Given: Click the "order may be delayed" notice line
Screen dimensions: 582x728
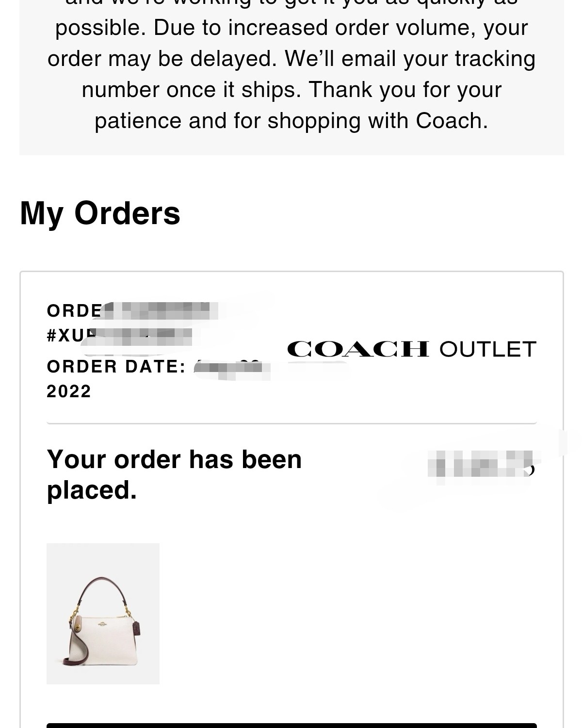Looking at the screenshot, I should click(291, 59).
